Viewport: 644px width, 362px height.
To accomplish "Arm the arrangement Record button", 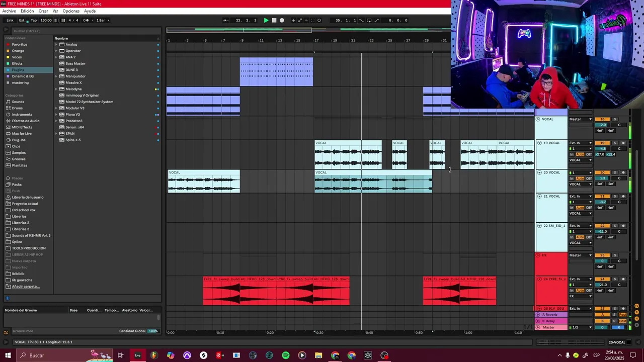I will pos(282,20).
